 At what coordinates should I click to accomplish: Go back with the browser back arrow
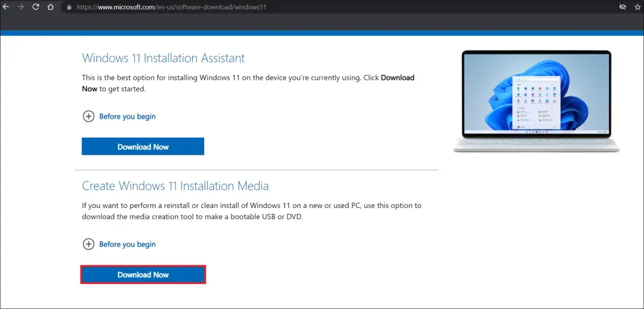[x=6, y=7]
